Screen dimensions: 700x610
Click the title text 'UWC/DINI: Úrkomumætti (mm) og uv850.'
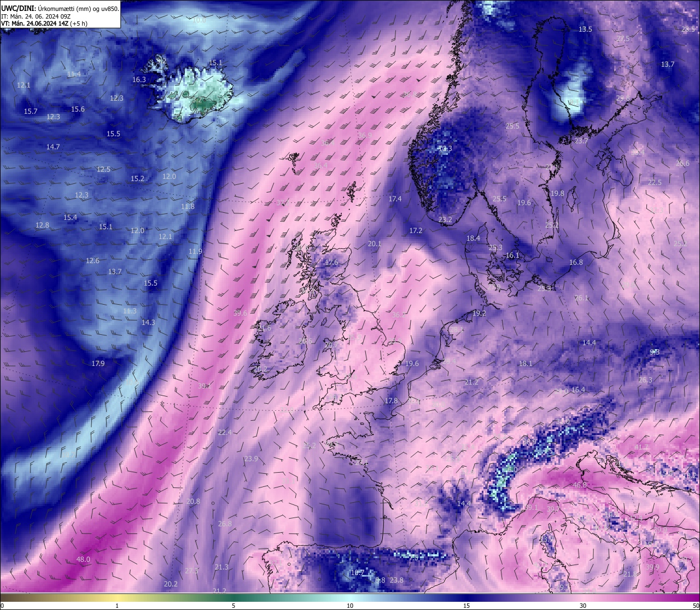(x=60, y=9)
